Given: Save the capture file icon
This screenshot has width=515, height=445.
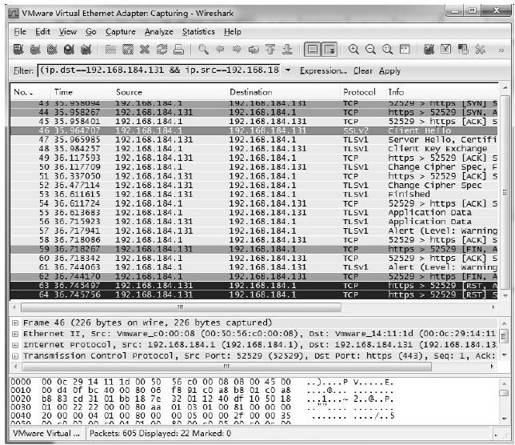Looking at the screenshot, I should pos(128,50).
